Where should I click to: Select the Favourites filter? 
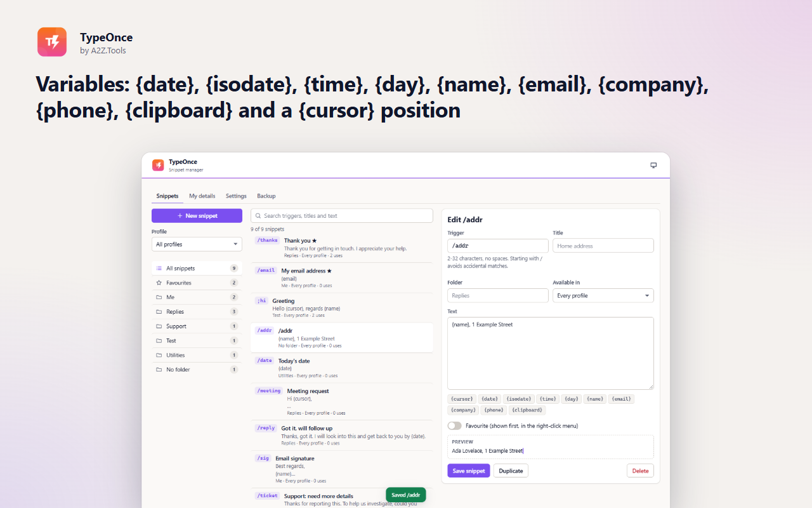point(197,283)
